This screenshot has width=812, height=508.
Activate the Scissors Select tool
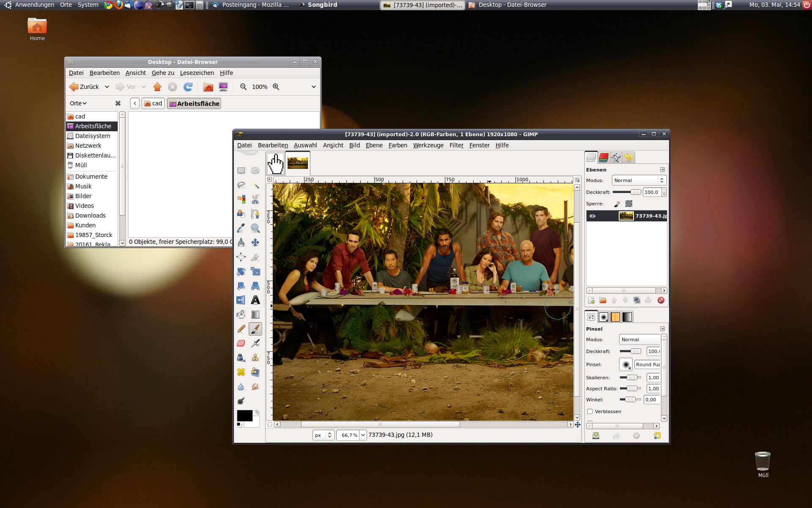coord(255,199)
